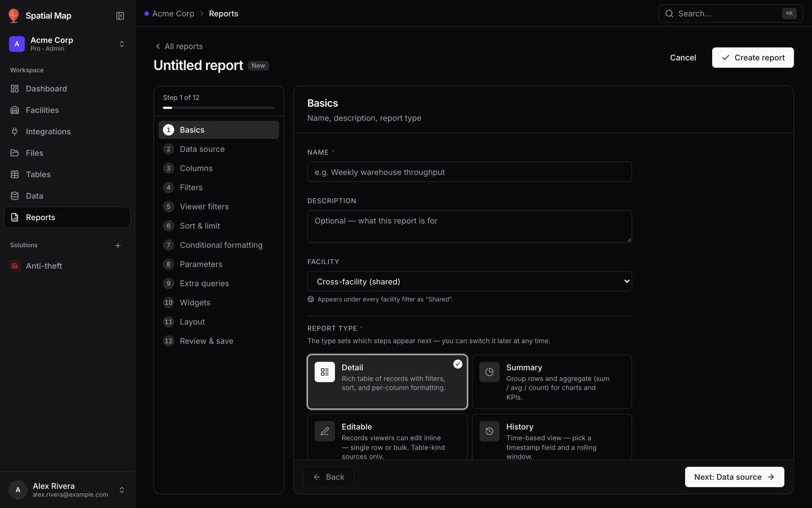Click the Reports document icon
The width and height of the screenshot is (812, 508).
click(15, 217)
